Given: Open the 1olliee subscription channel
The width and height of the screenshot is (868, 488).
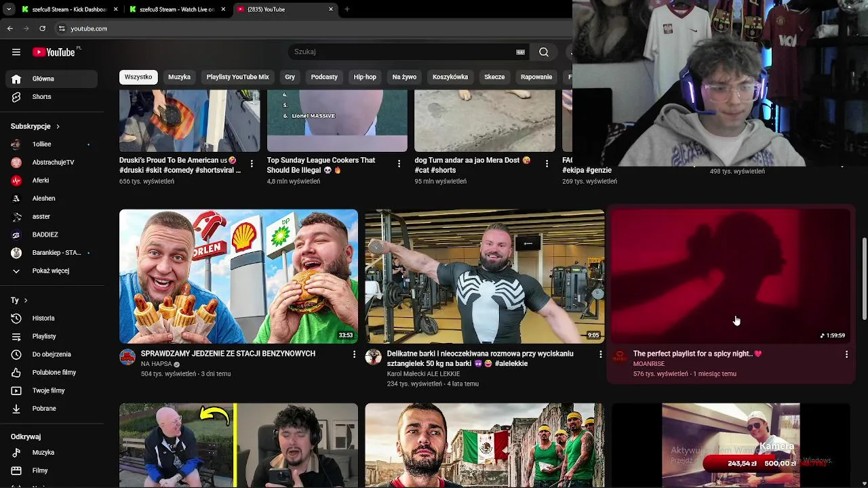Looking at the screenshot, I should tap(52, 144).
